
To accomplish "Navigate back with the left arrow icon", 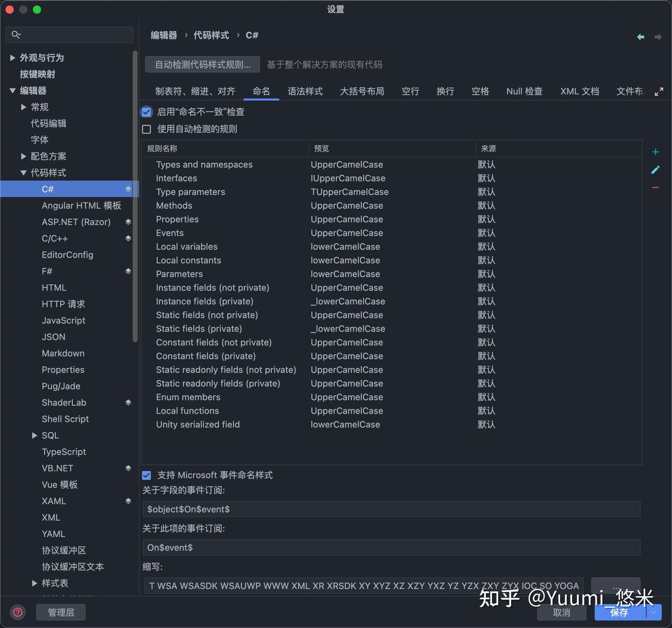I will (x=640, y=37).
